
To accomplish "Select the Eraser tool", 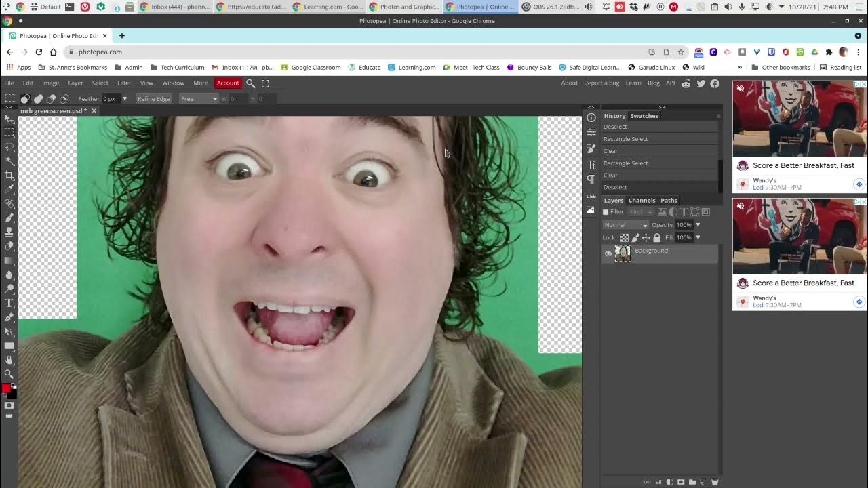I will pos(9,246).
